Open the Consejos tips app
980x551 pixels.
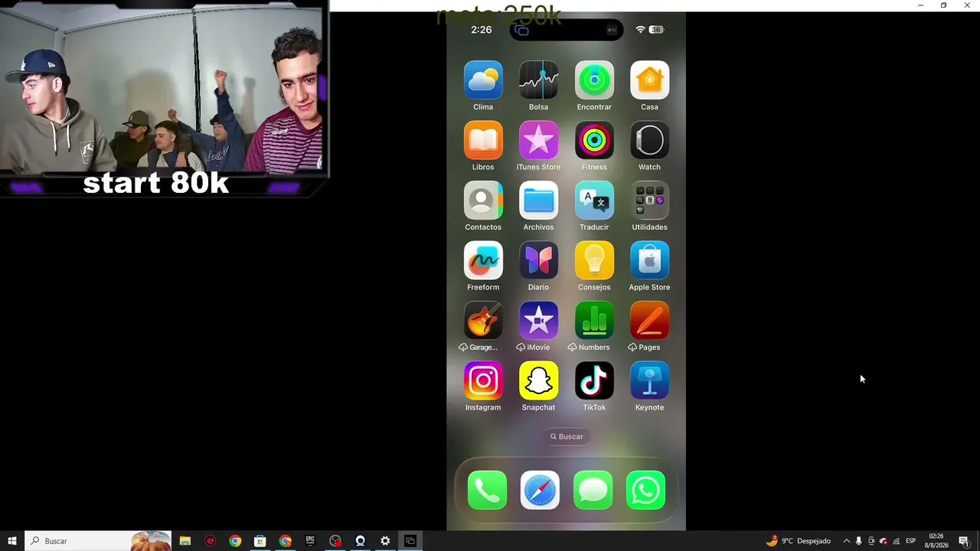click(x=594, y=261)
